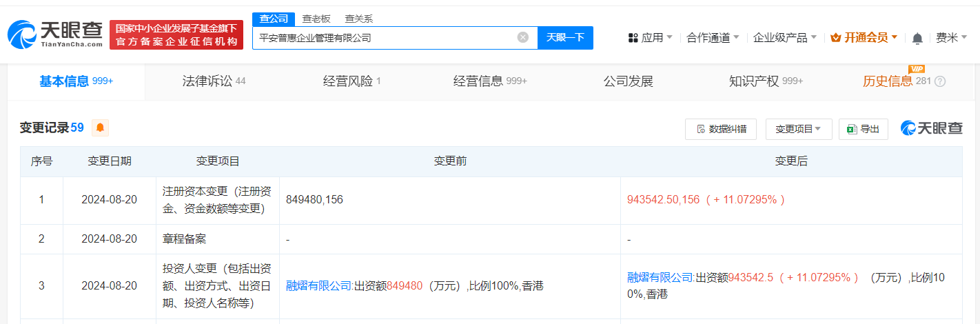Click the 章程备案 item in row 2
980x324 pixels.
[184, 239]
